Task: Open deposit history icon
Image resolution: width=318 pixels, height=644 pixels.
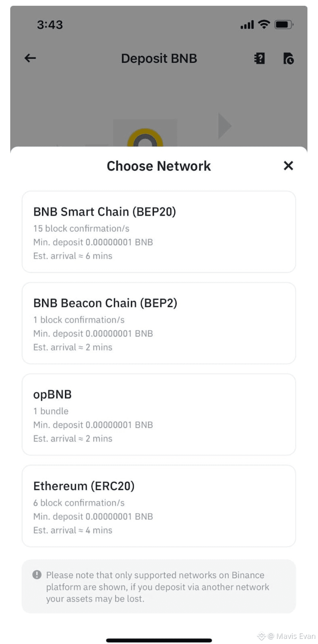Action: pyautogui.click(x=288, y=59)
